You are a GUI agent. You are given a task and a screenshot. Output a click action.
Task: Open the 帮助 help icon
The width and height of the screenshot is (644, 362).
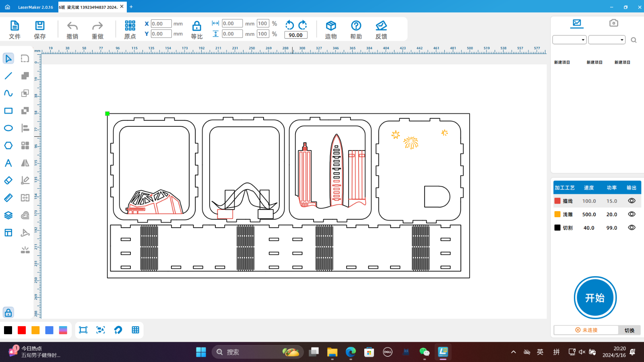356,30
